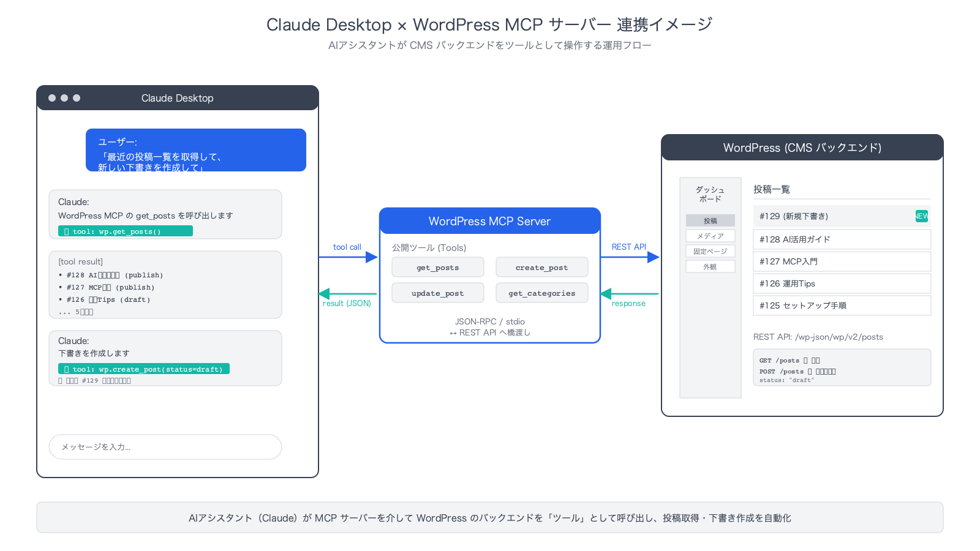
Task: Click the REST API: /wp-json/wp/v2/posts text
Action: tap(818, 337)
